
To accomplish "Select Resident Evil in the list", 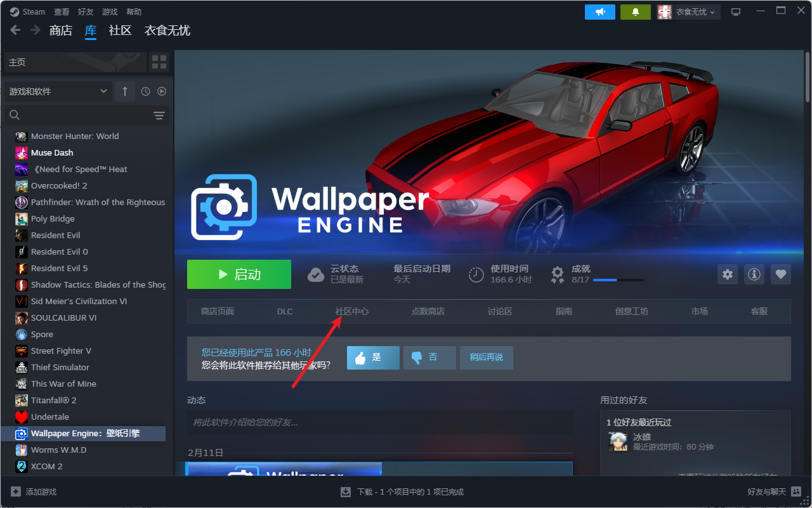I will 56,235.
